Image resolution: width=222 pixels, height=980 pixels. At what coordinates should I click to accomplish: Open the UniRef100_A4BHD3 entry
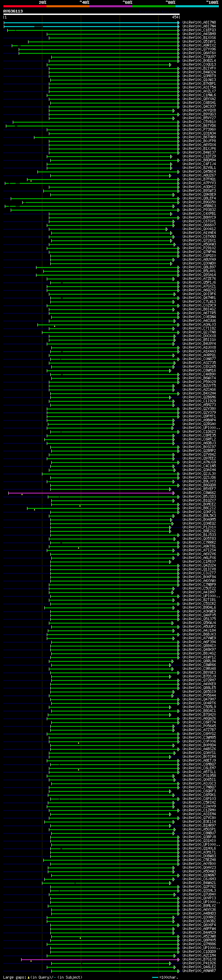199,913
